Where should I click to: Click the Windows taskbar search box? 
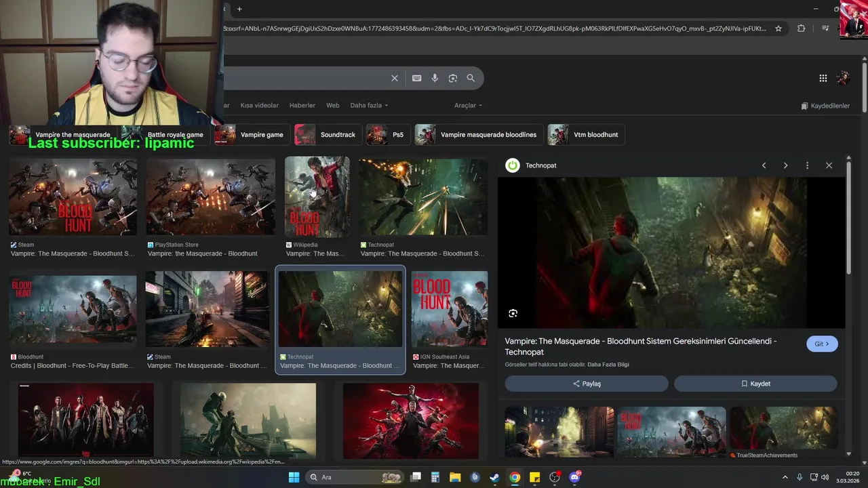pos(353,477)
